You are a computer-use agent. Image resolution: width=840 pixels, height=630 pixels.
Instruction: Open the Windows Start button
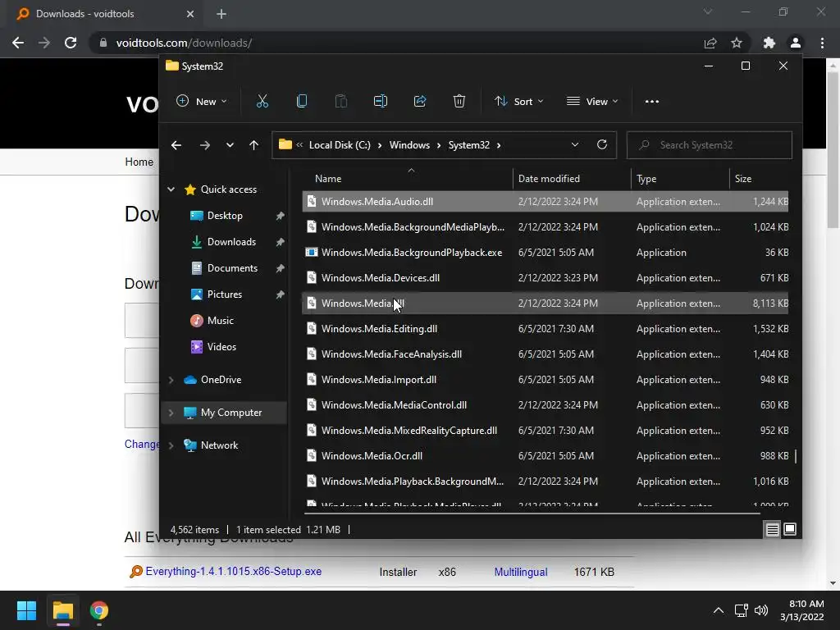[x=26, y=610]
